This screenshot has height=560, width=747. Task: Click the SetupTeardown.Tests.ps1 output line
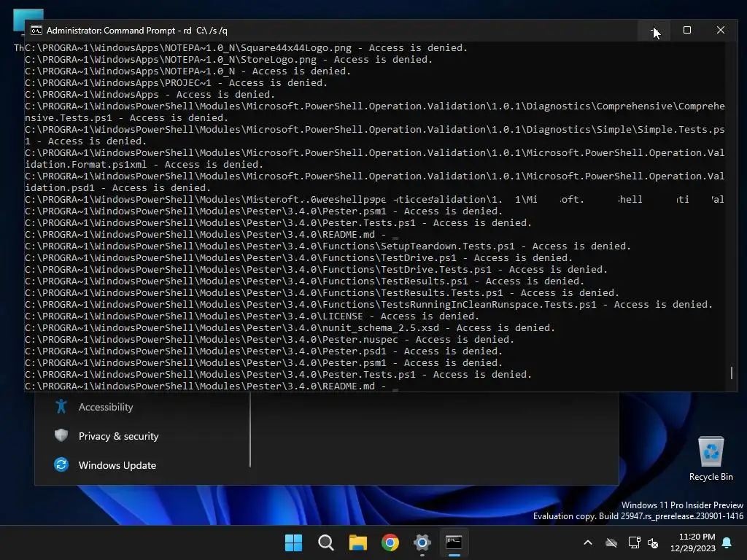[x=328, y=246]
